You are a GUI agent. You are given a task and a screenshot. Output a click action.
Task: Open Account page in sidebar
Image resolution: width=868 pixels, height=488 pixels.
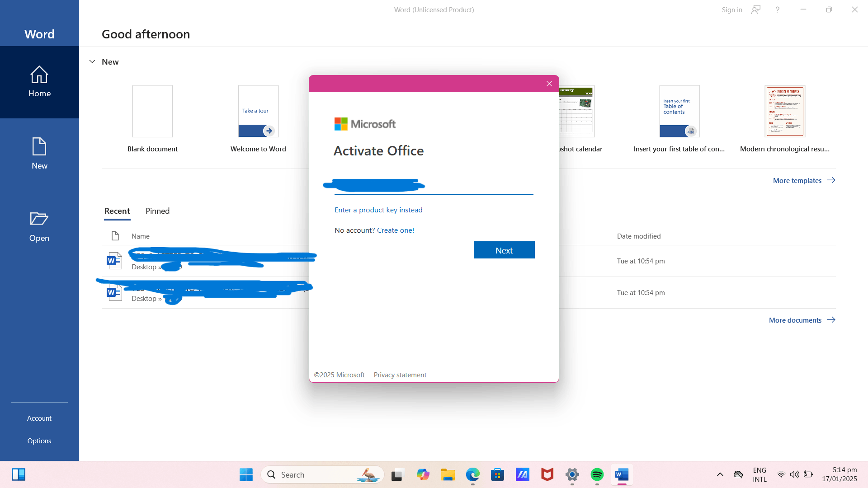pos(39,418)
